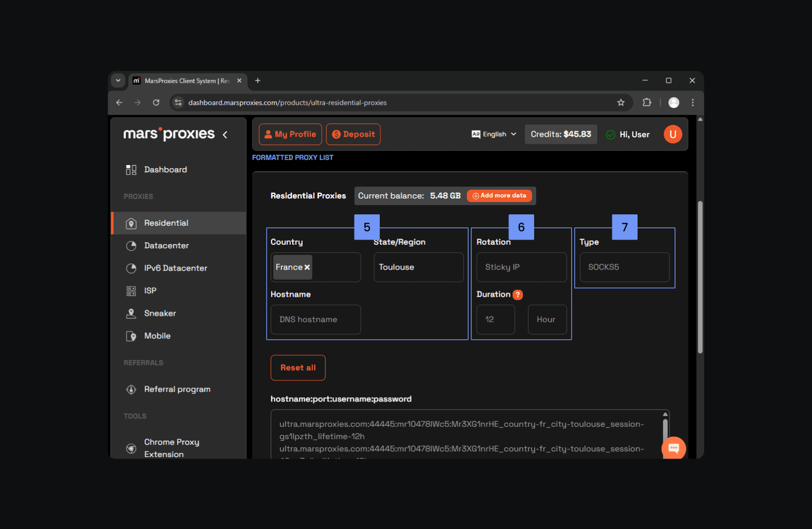Go back in browser history
This screenshot has height=529, width=812.
coord(119,103)
